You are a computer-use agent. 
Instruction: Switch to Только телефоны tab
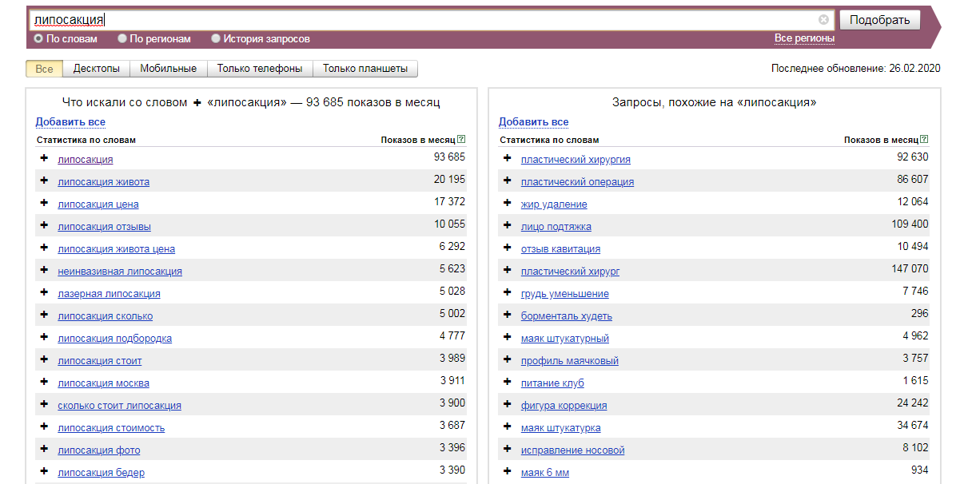coord(260,69)
